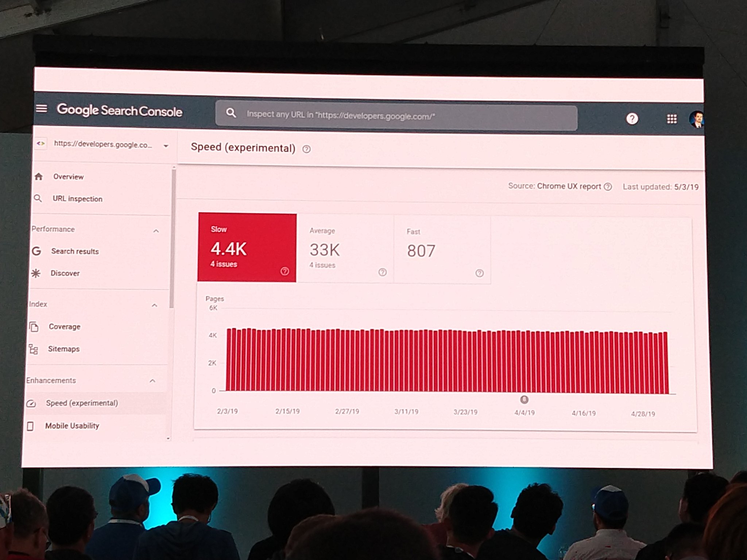The image size is (747, 560).
Task: Open the Discover report
Action: coord(65,273)
